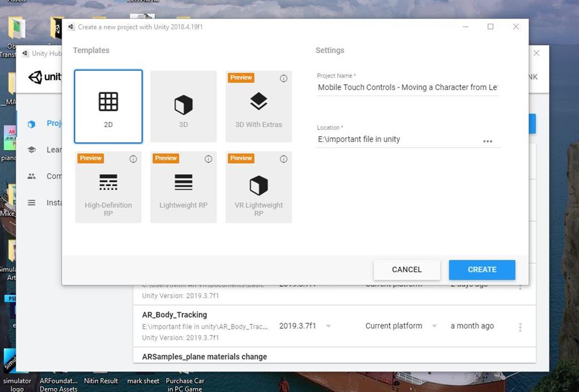This screenshot has height=392, width=579.
Task: Select the 3D project template
Action: [x=183, y=106]
